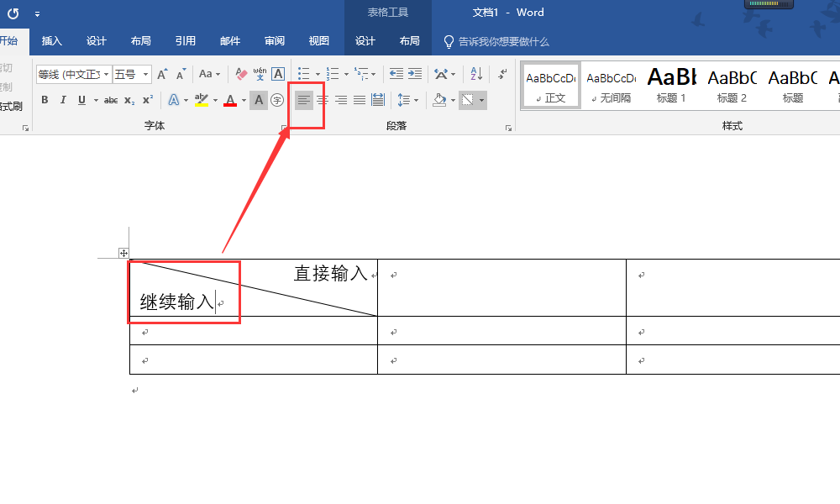The width and height of the screenshot is (840, 504).
Task: Switch to the 插入 ribbon tab
Action: click(52, 41)
